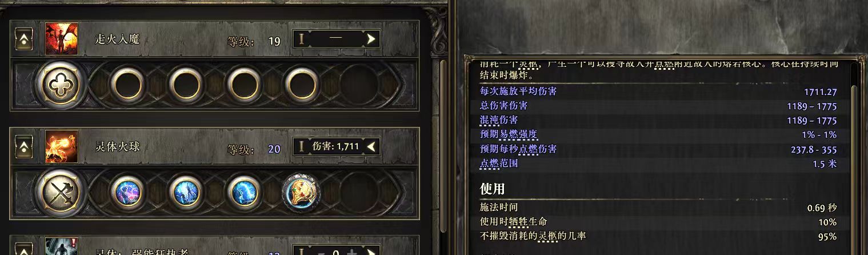Toggle the I info button beside 伤害: 1,711
Image resolution: width=868 pixels, height=255 pixels.
(x=302, y=146)
